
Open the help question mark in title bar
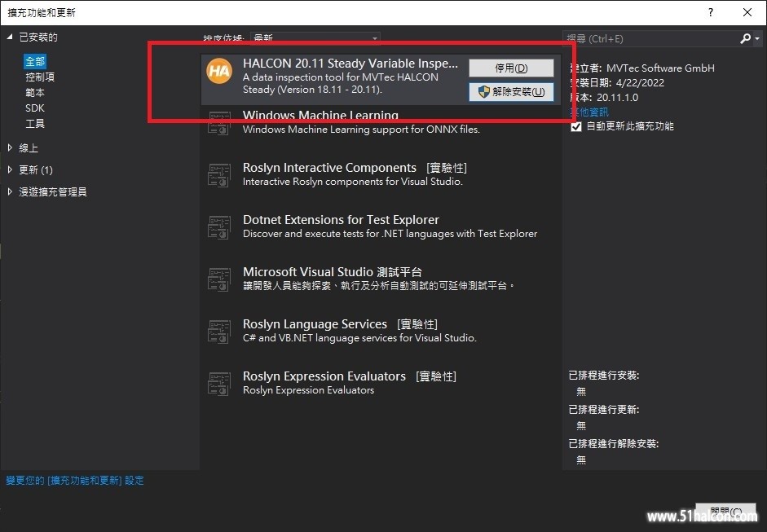(711, 12)
